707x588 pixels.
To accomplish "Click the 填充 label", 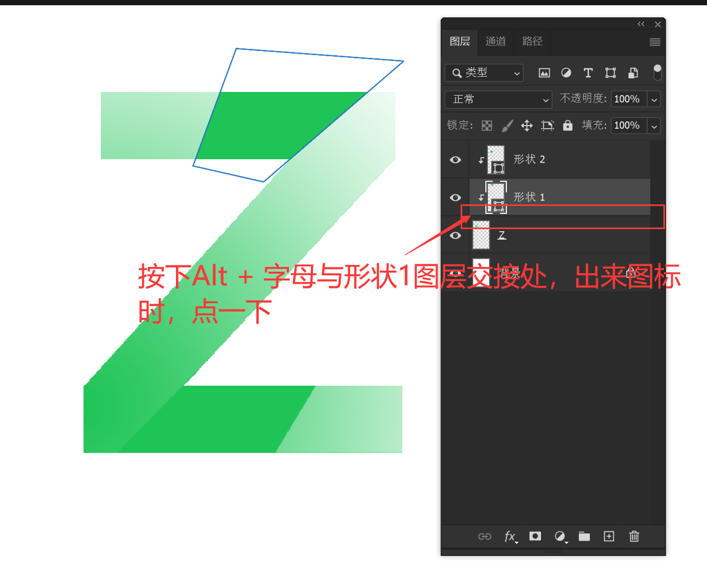I will tap(594, 125).
